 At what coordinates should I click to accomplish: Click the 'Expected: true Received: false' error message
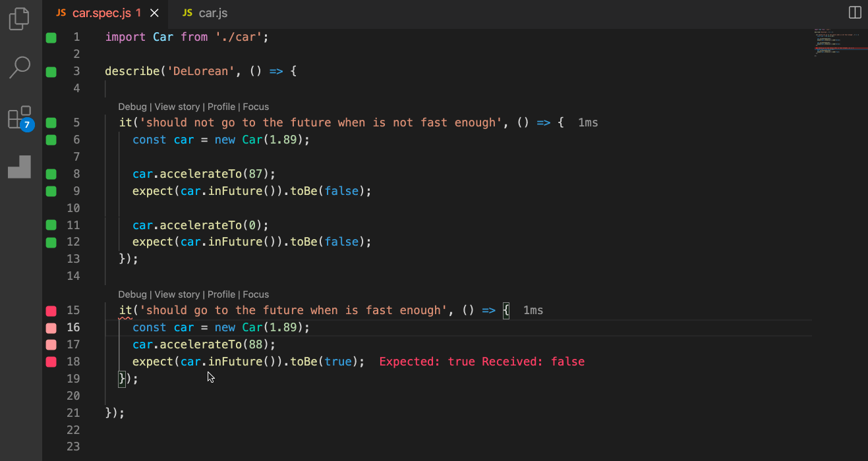pyautogui.click(x=482, y=362)
